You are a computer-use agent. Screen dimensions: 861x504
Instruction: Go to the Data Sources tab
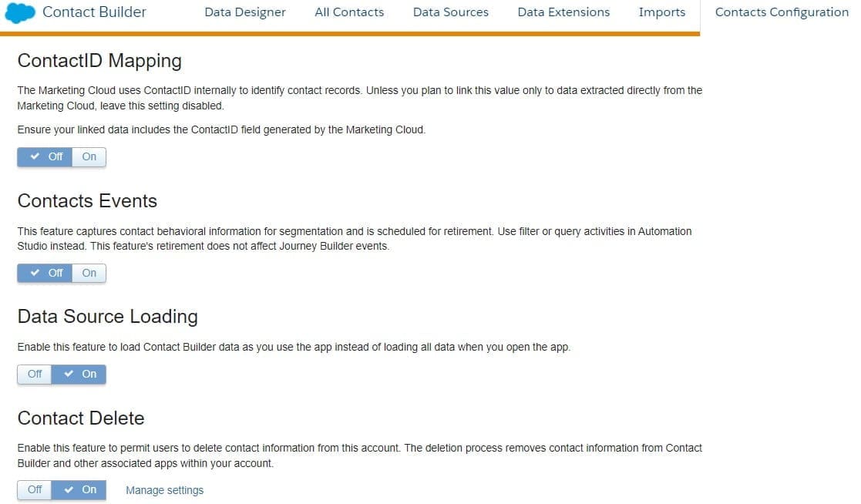(x=451, y=12)
